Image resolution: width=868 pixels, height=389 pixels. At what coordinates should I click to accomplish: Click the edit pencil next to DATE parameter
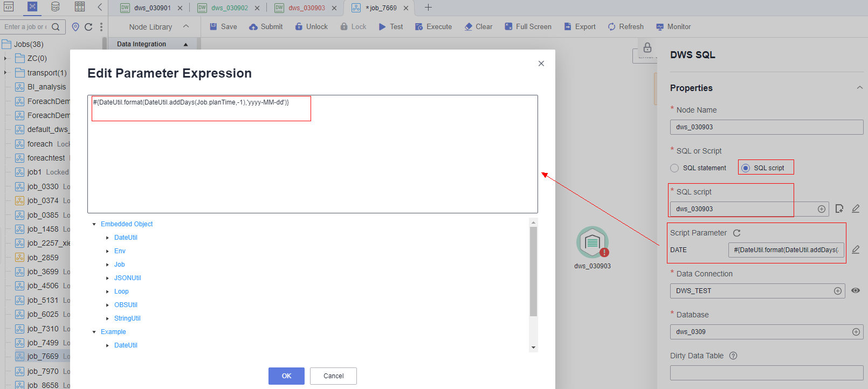[856, 249]
